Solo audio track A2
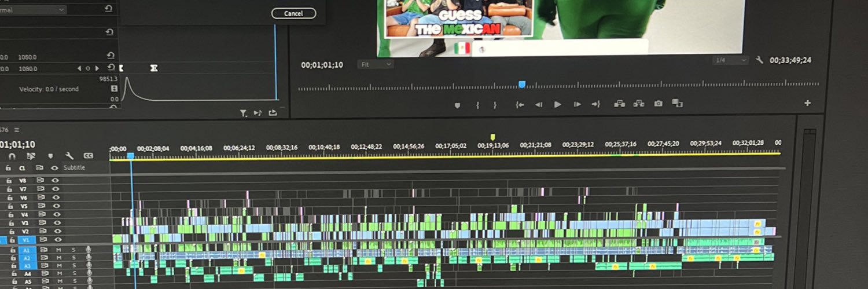Image resolution: width=868 pixels, height=289 pixels. 73,258
